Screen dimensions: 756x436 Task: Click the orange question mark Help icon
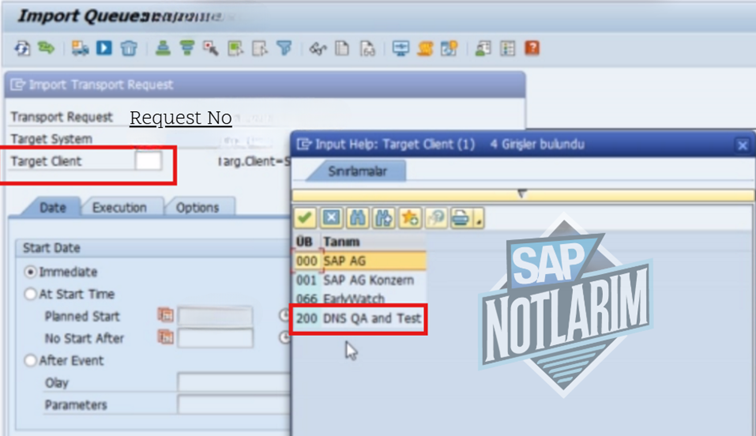tap(532, 48)
